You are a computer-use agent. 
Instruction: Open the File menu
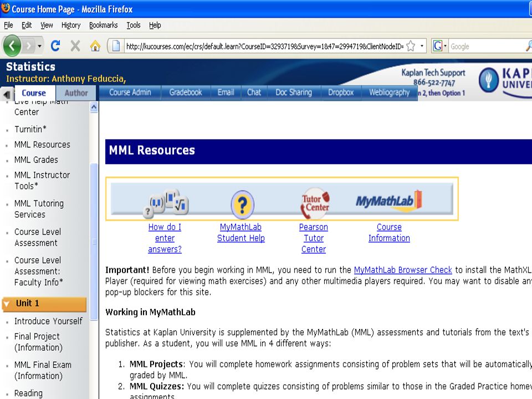coord(8,25)
